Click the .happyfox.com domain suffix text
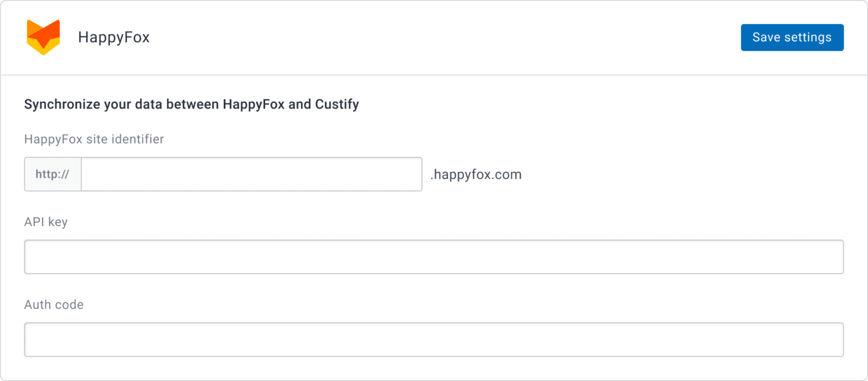This screenshot has height=381, width=868. point(476,174)
